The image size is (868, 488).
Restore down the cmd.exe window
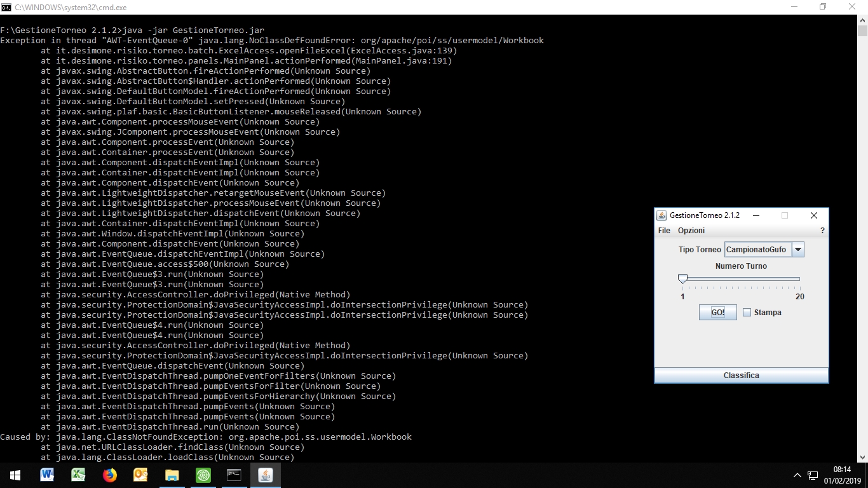pyautogui.click(x=823, y=7)
